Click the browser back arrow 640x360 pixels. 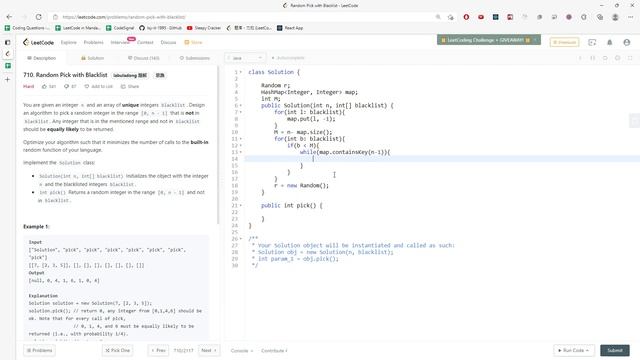(9, 17)
